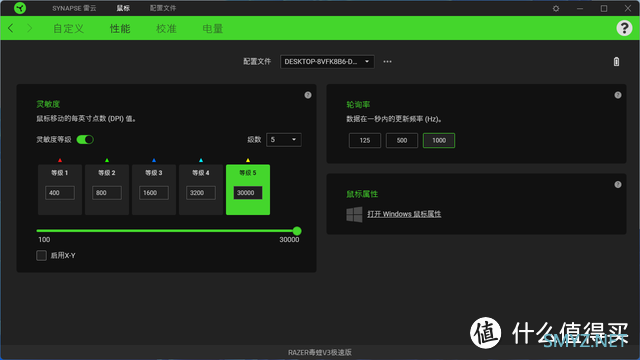Image resolution: width=640 pixels, height=360 pixels.
Task: Open the 电量 tab
Action: (213, 29)
